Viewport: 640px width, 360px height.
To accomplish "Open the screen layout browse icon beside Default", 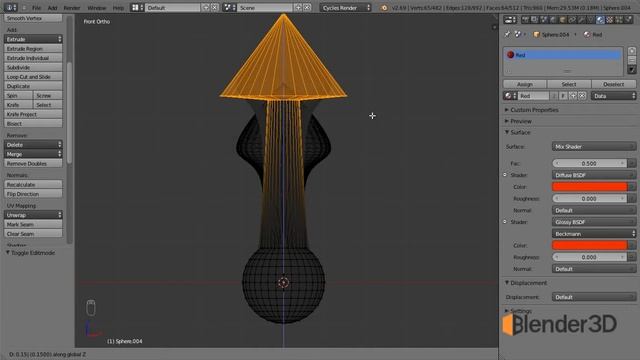I will tap(137, 8).
